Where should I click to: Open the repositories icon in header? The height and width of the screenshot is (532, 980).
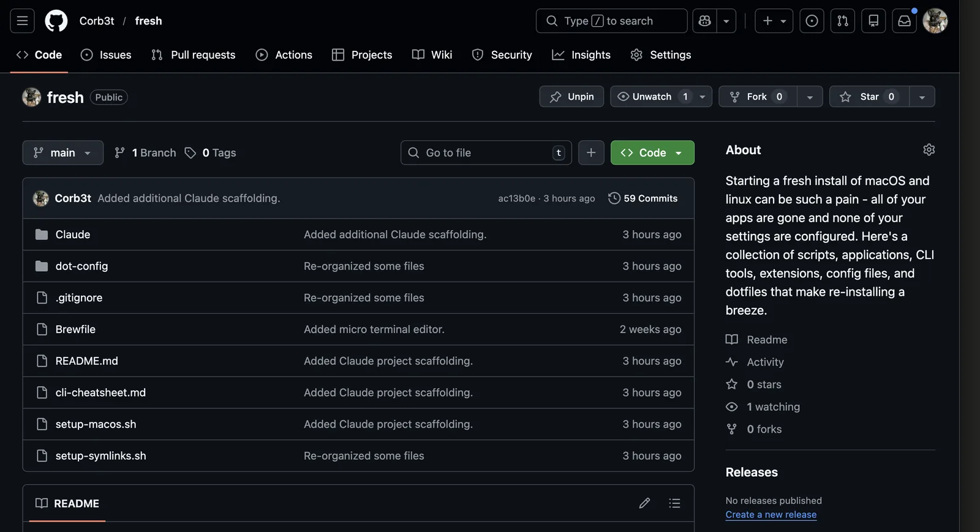[x=873, y=21]
